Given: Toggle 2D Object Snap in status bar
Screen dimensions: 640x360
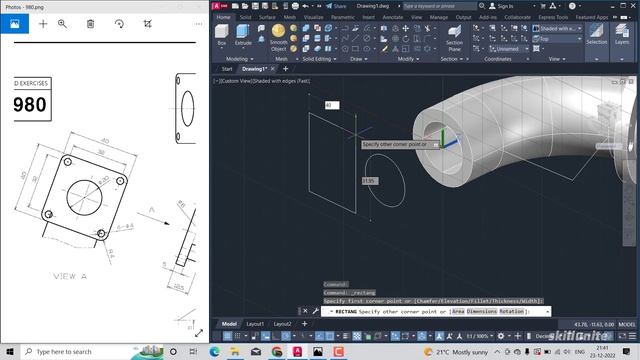Looking at the screenshot, I should tap(330, 336).
